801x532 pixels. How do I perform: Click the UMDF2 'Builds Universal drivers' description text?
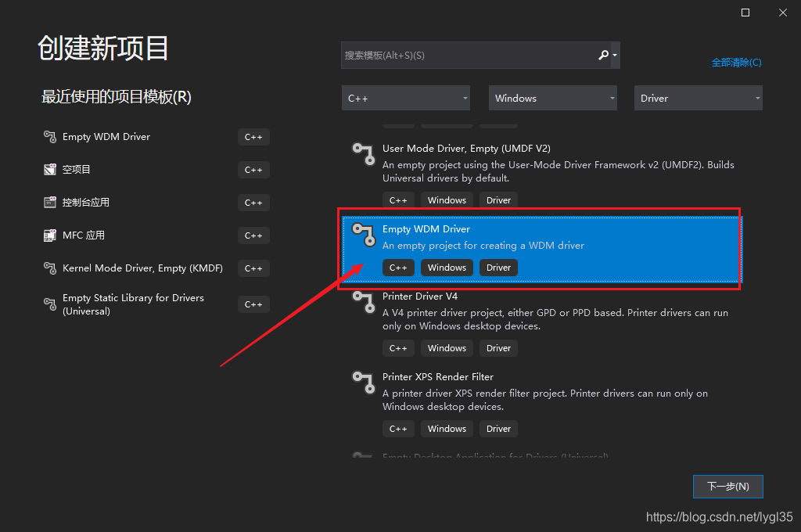[559, 171]
